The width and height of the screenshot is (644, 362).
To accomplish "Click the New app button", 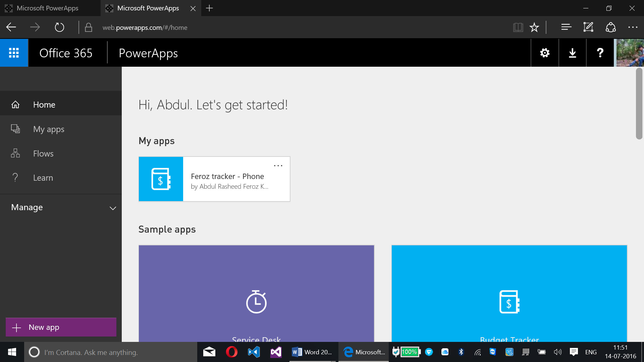I will click(61, 327).
